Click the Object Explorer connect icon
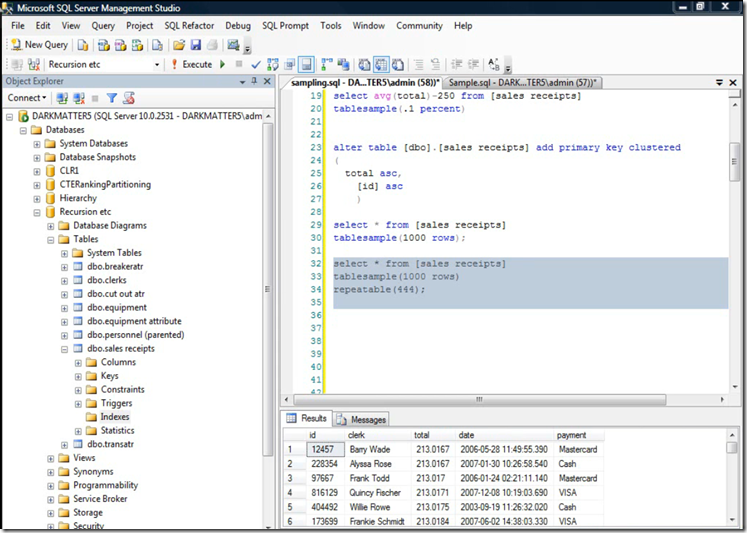This screenshot has width=747, height=533. click(62, 98)
